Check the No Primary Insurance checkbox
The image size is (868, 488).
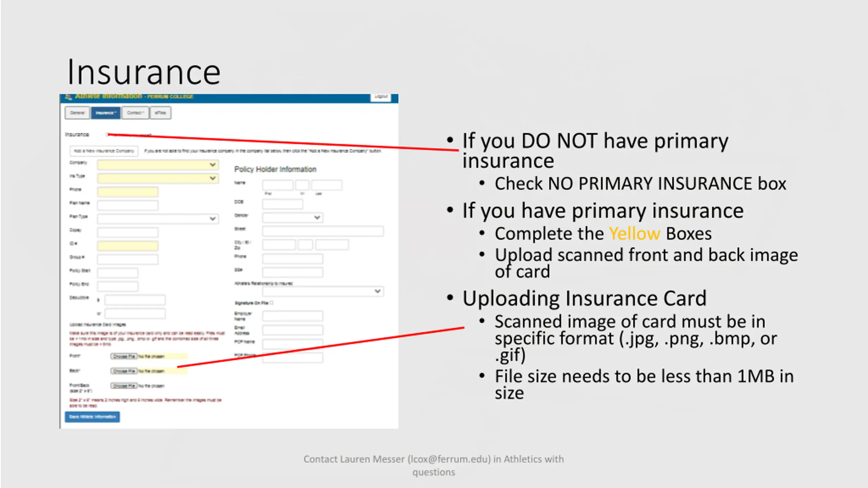[x=107, y=135]
